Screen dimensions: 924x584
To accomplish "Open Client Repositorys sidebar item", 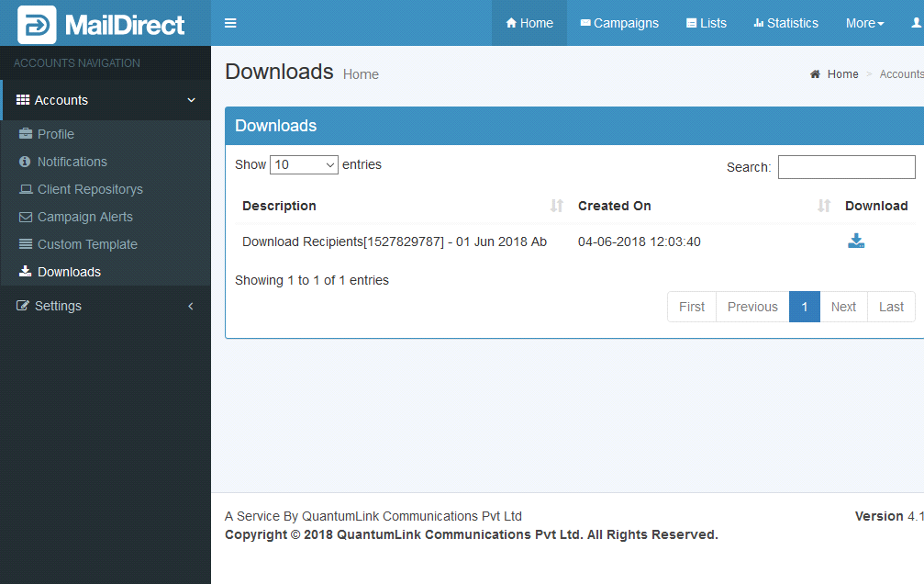I will pyautogui.click(x=89, y=189).
